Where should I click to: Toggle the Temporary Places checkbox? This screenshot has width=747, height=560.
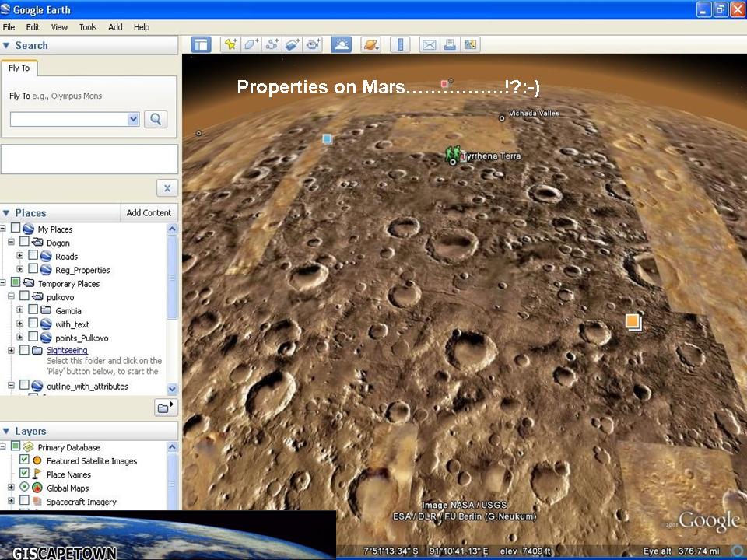coord(16,282)
